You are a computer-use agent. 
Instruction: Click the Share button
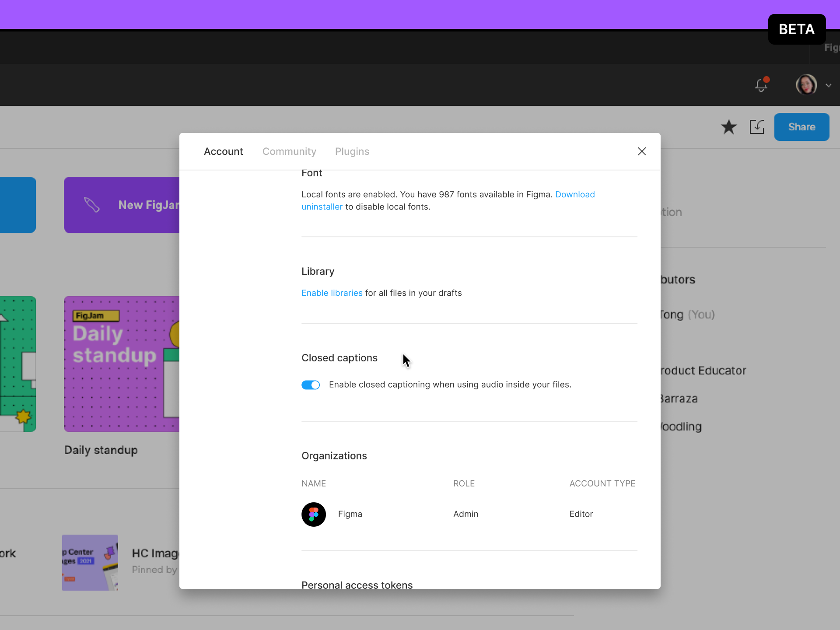pos(801,127)
